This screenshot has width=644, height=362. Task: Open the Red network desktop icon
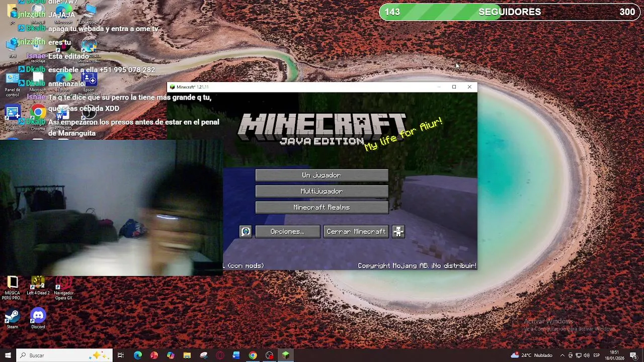tap(12, 48)
